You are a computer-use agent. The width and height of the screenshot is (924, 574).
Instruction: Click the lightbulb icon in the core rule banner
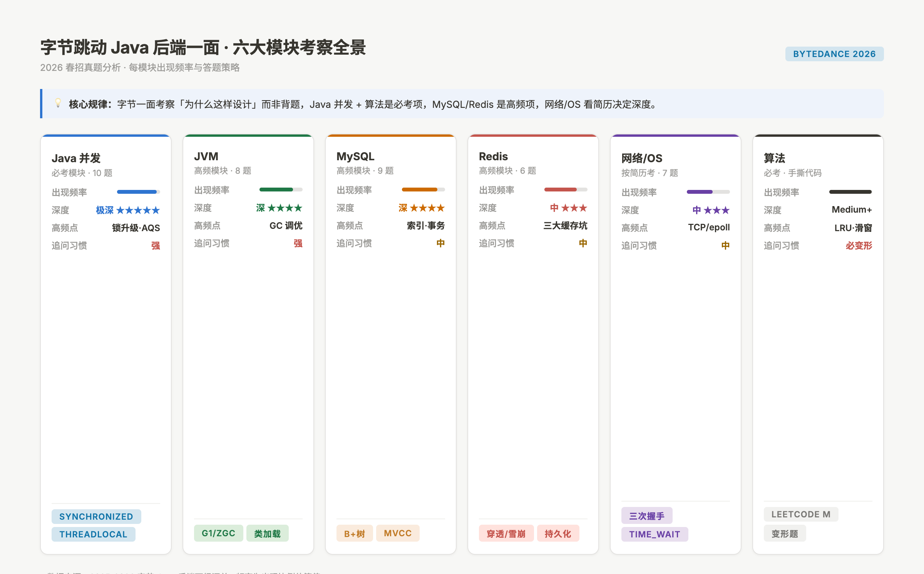tap(58, 103)
